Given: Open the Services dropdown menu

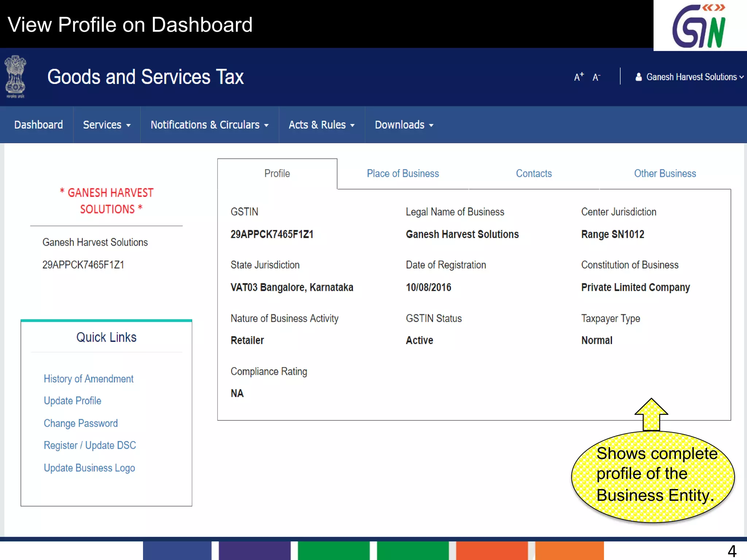Looking at the screenshot, I should pos(107,125).
